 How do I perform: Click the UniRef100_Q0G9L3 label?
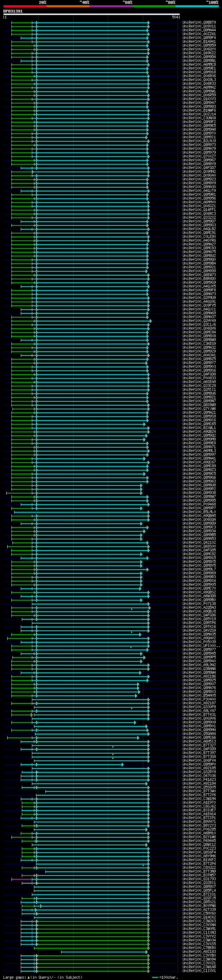(199, 80)
